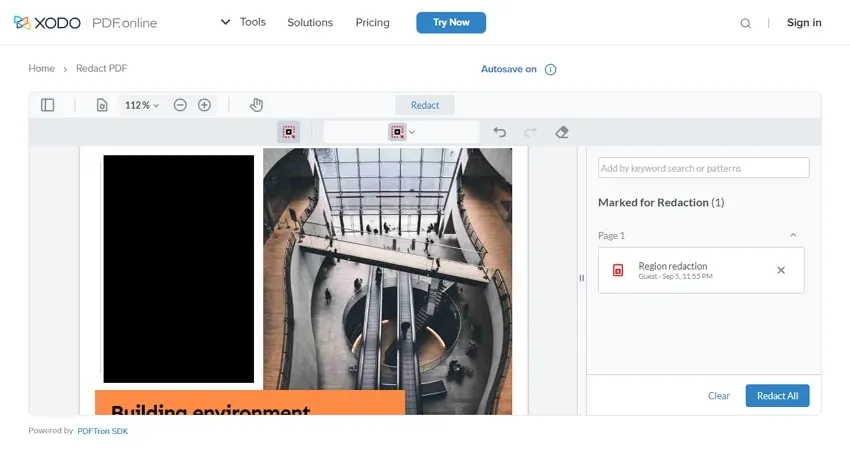The image size is (850, 451).
Task: Click the Redact All button
Action: click(777, 396)
